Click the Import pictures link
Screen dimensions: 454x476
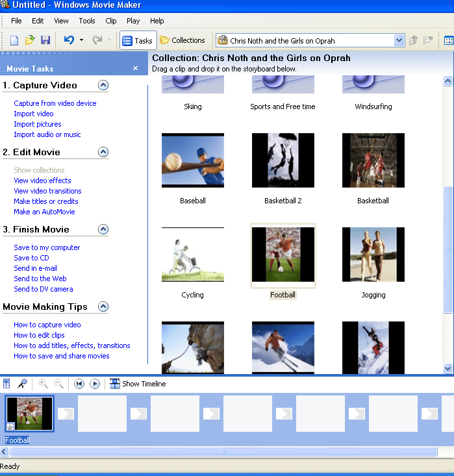click(x=38, y=124)
